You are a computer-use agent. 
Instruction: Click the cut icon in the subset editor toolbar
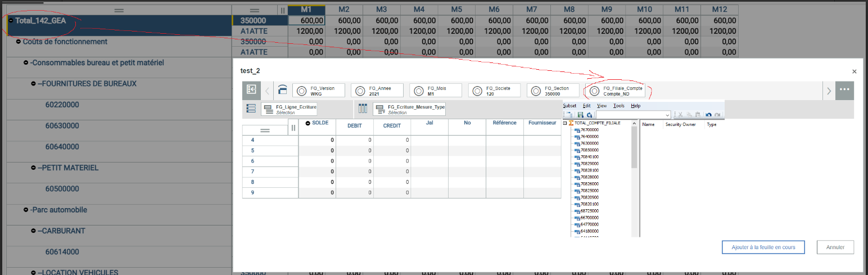[x=680, y=115]
